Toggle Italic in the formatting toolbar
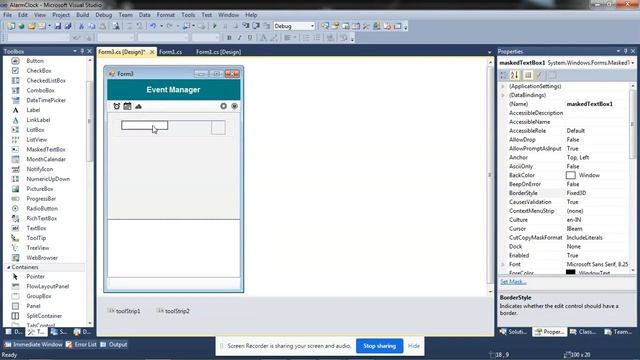 tap(239, 38)
